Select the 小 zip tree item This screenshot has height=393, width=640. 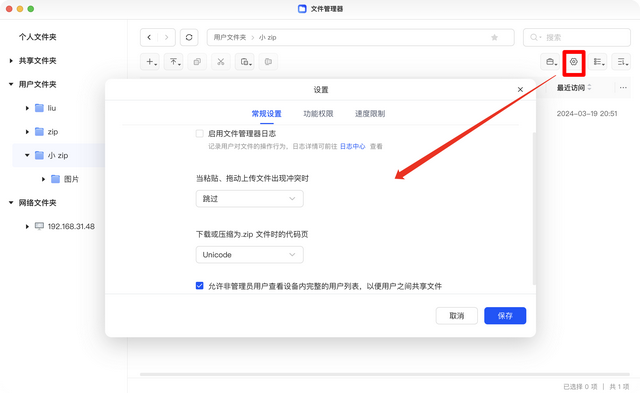pos(58,155)
